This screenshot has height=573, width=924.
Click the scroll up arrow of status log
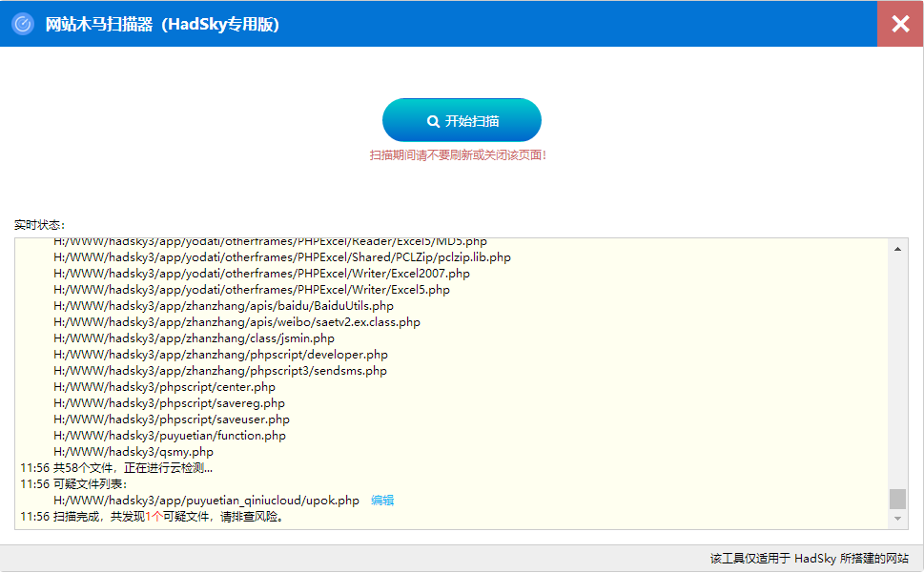tap(897, 249)
